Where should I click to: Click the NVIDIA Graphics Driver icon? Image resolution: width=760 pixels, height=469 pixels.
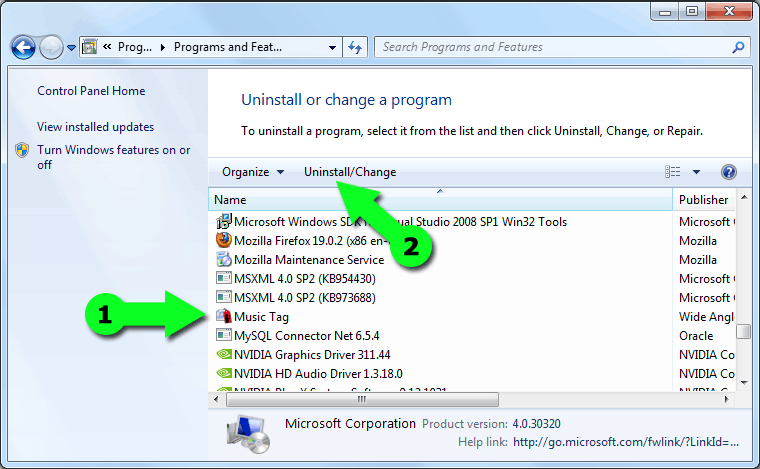pos(223,354)
